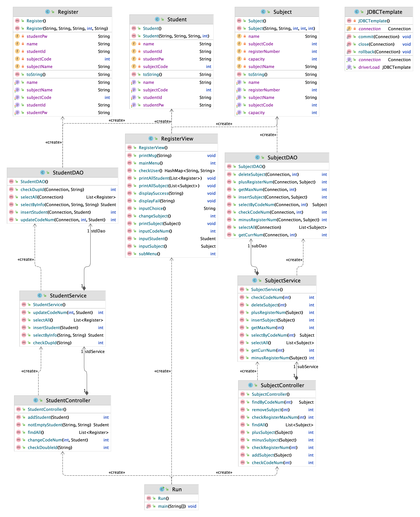Image resolution: width=420 pixels, height=517 pixels.
Task: Click the method icon next to main(String[])
Action: point(148,506)
